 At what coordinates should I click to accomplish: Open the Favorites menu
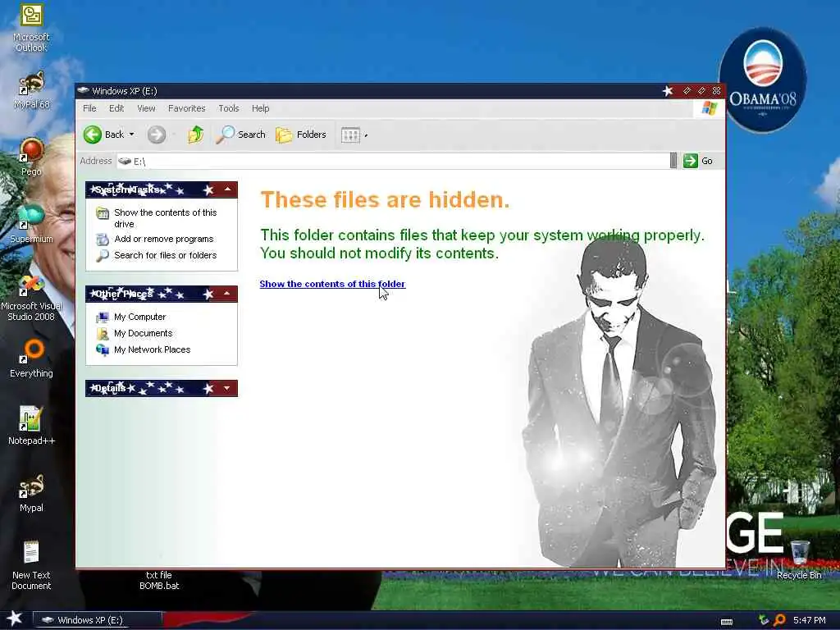point(186,108)
